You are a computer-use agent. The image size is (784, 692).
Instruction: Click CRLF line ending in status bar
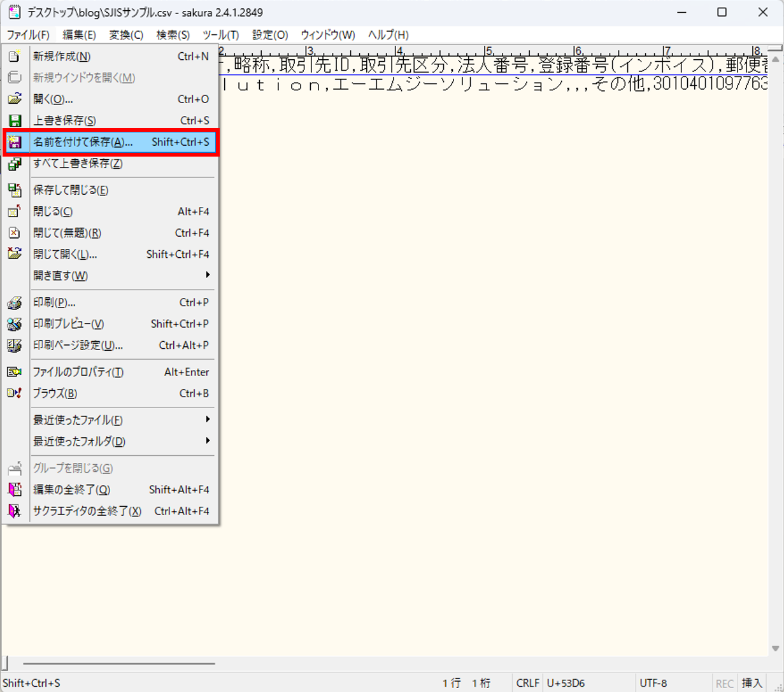click(527, 683)
